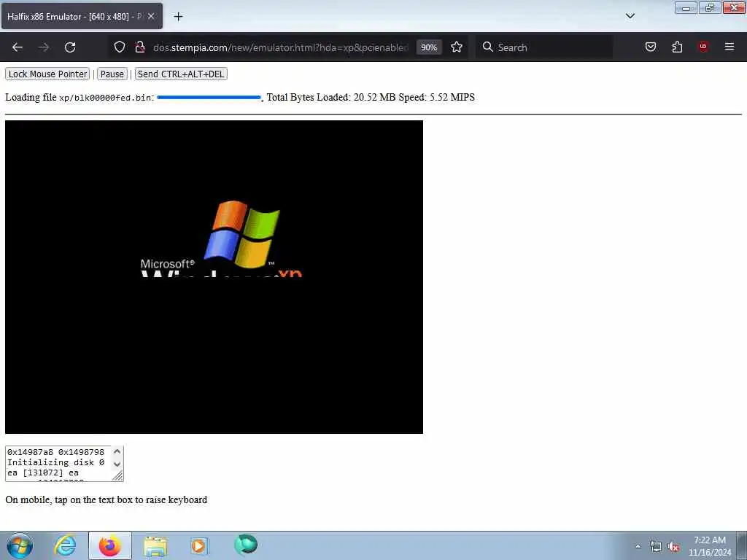Viewport: 747px width, 560px height.
Task: Open the clock showing 7:22 AM
Action: 709,546
